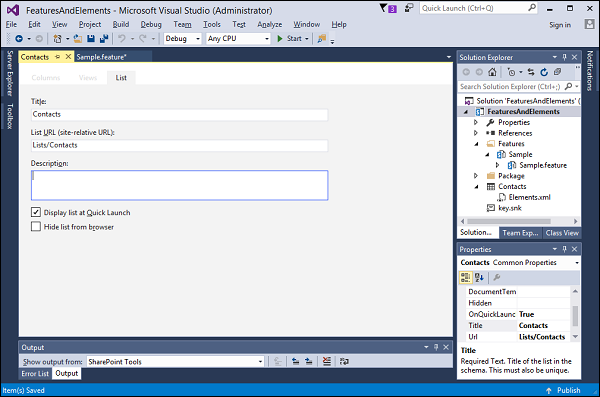Viewport: 600px width, 397px height.
Task: Uncheck Display list at Quick Launch
Action: point(36,212)
